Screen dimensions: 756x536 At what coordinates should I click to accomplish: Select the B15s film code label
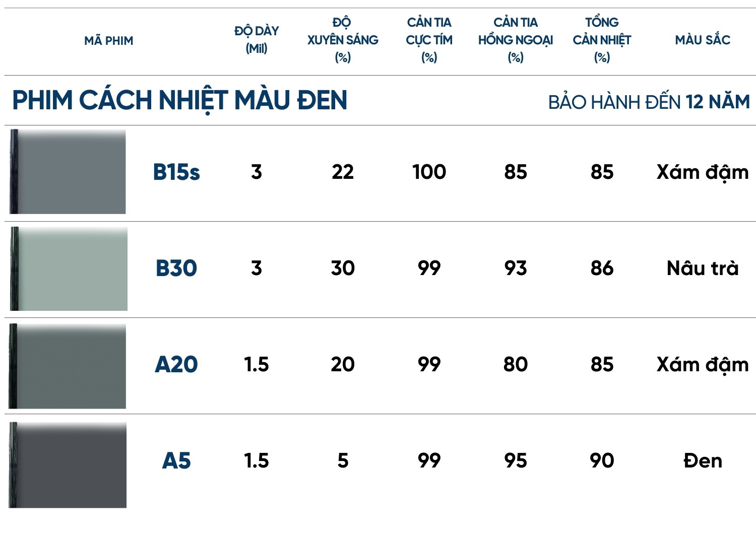tap(176, 172)
